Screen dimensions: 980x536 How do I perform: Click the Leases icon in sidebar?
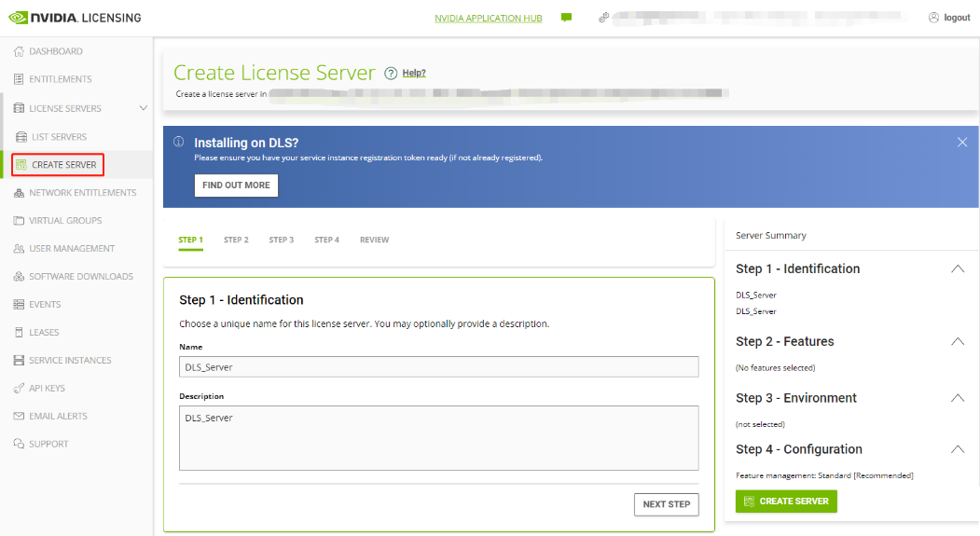pyautogui.click(x=19, y=333)
